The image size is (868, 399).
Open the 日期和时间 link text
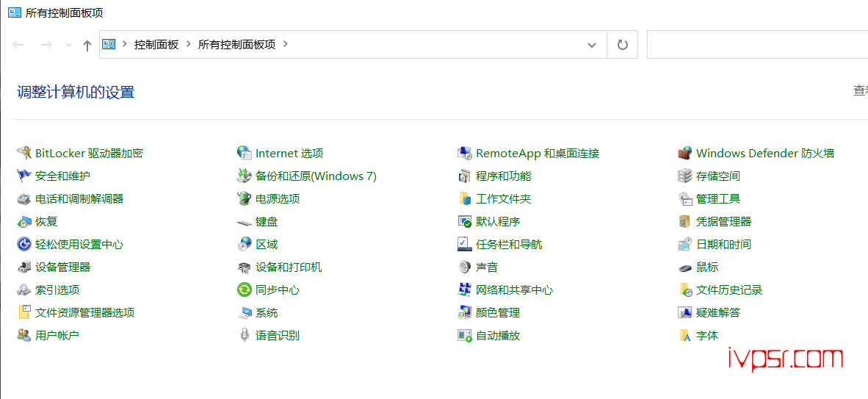pos(724,245)
